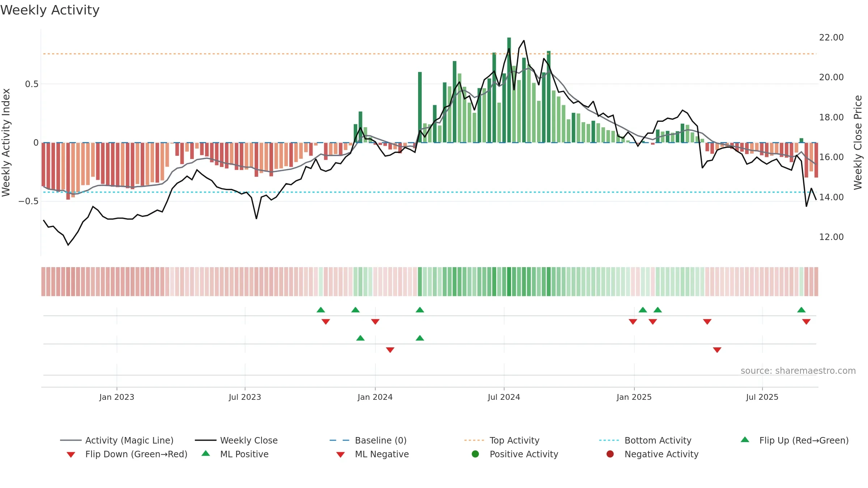Toggle the ML Negative legend entry
The image size is (868, 488).
tap(372, 454)
